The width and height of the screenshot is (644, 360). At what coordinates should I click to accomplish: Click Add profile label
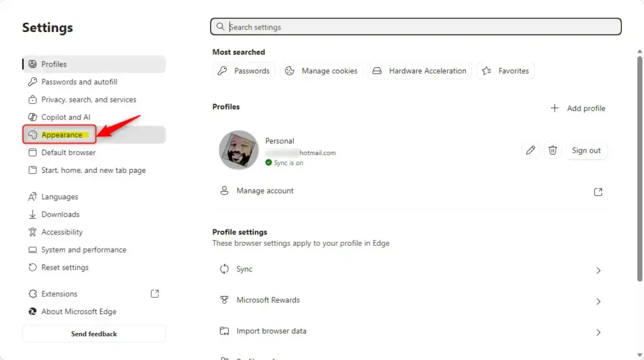point(586,108)
